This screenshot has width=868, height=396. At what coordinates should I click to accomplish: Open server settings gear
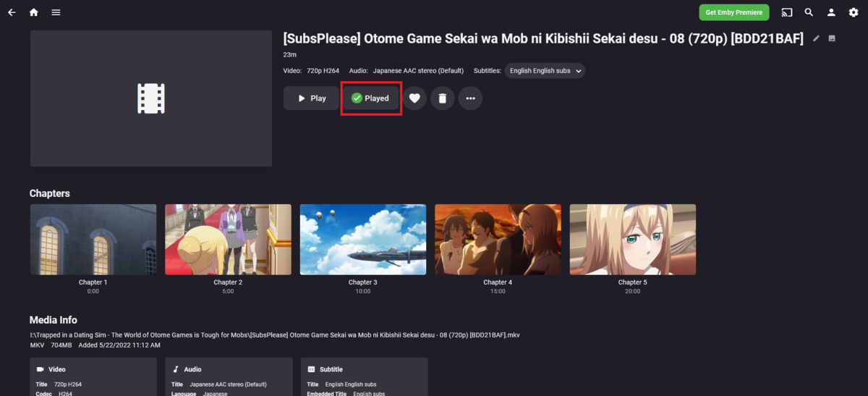pyautogui.click(x=854, y=12)
